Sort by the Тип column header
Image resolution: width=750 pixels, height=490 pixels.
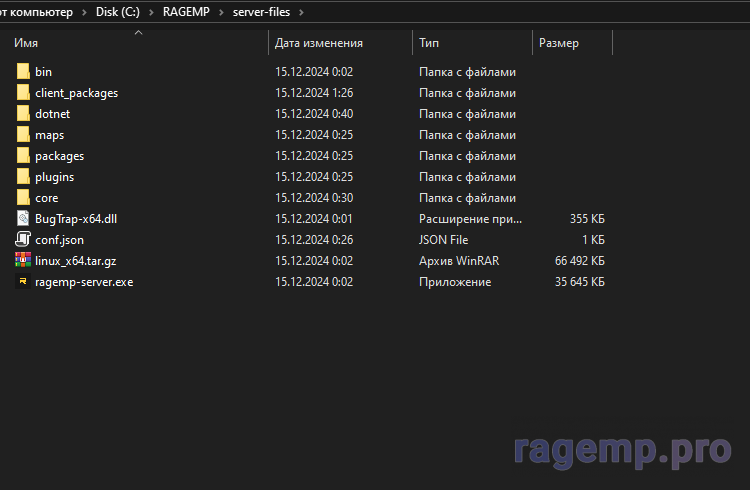tap(429, 43)
